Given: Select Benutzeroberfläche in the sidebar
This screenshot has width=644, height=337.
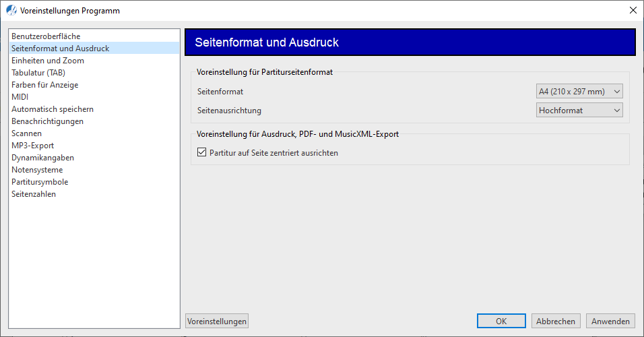Looking at the screenshot, I should click(46, 36).
